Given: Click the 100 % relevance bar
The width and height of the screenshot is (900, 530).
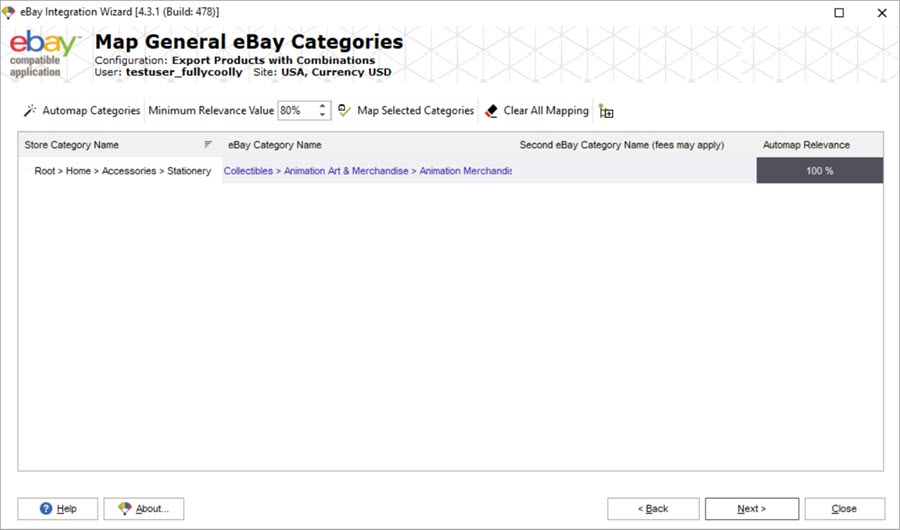Looking at the screenshot, I should pyautogui.click(x=819, y=171).
